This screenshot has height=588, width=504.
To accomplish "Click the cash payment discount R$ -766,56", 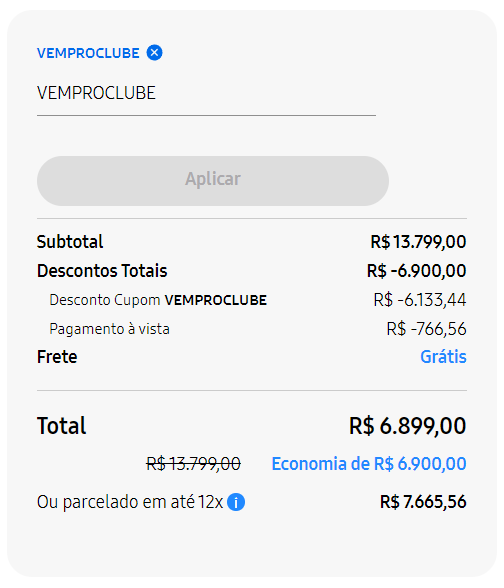I will point(427,329).
